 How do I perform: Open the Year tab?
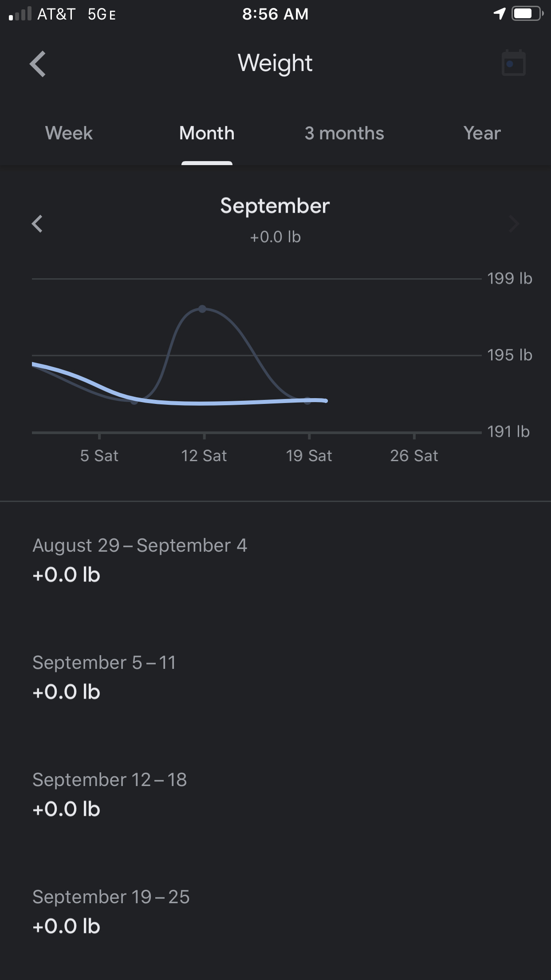[x=482, y=133]
